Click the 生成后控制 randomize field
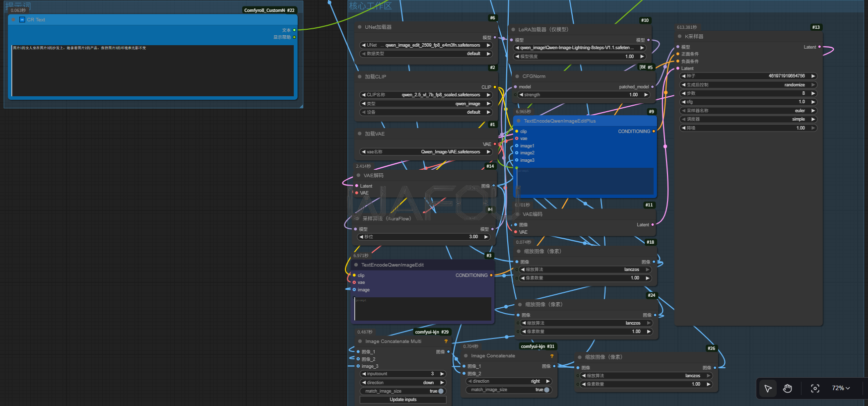868x406 pixels. click(x=748, y=85)
